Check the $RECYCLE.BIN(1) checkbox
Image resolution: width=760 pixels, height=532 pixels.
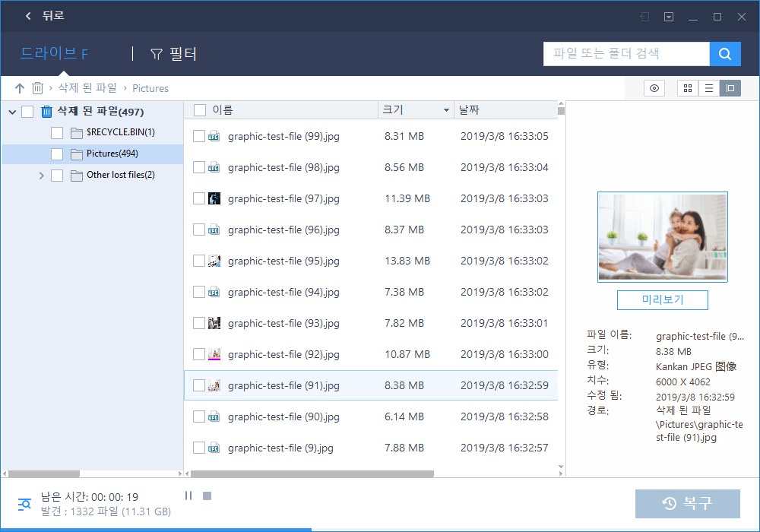coord(57,133)
